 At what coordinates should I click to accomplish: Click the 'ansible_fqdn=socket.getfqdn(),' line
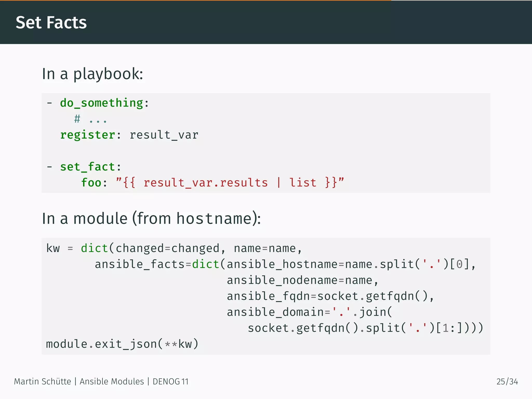tap(330, 296)
